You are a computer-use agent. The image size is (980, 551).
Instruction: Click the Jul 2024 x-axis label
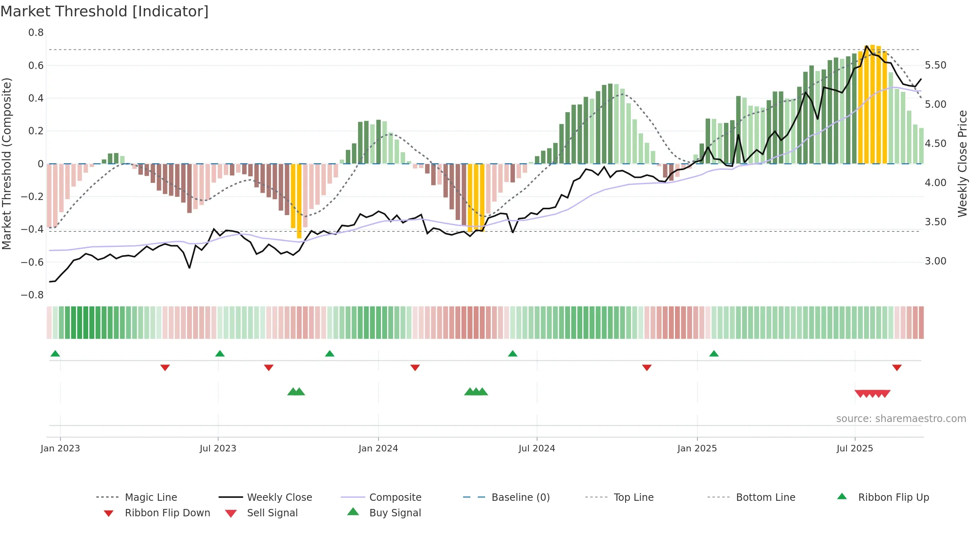tap(537, 448)
